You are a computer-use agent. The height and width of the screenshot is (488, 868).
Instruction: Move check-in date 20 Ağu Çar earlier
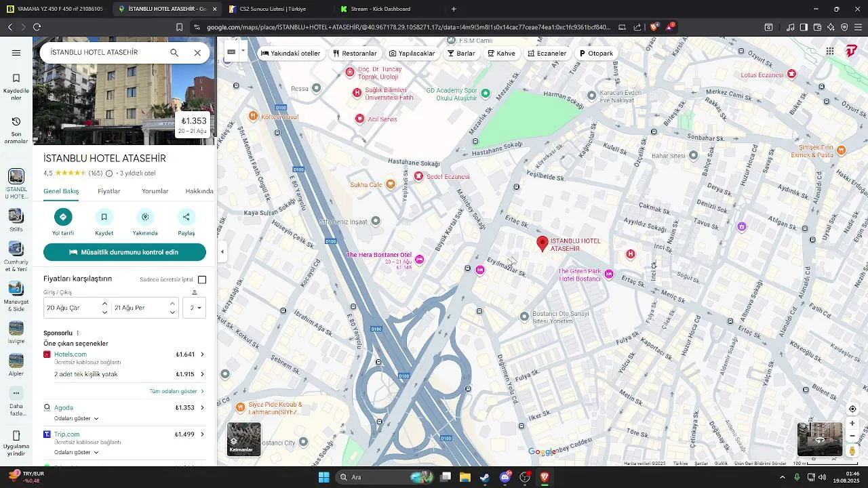pos(104,312)
